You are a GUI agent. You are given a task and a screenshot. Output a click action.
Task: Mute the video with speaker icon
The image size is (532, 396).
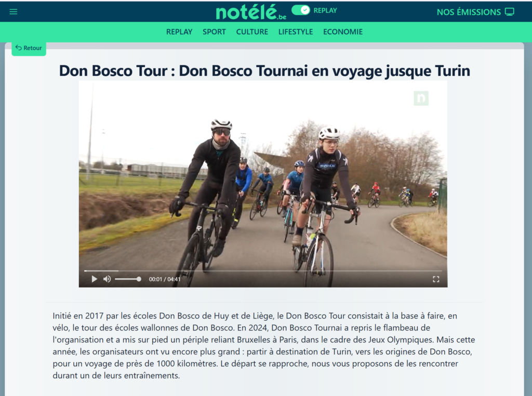pos(107,279)
